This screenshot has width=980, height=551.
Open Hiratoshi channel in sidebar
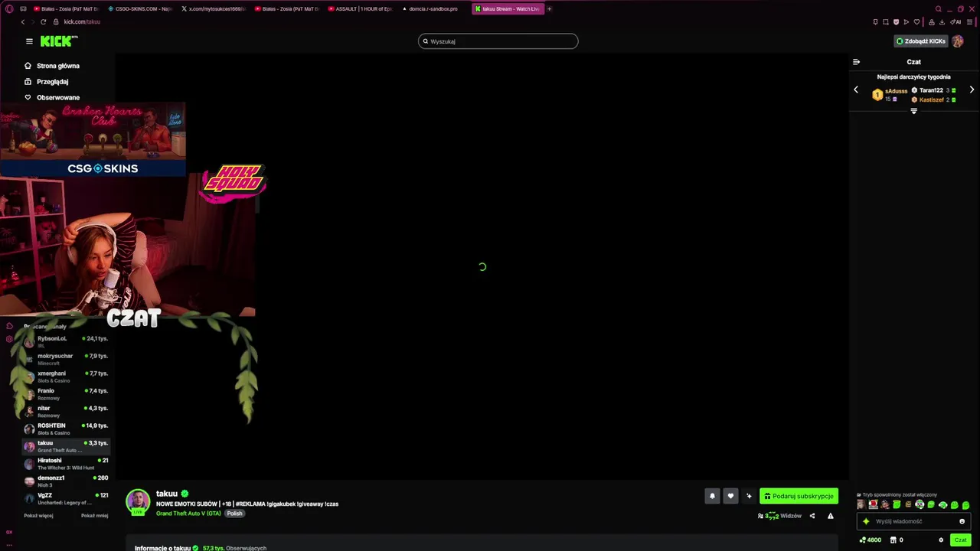pyautogui.click(x=66, y=464)
